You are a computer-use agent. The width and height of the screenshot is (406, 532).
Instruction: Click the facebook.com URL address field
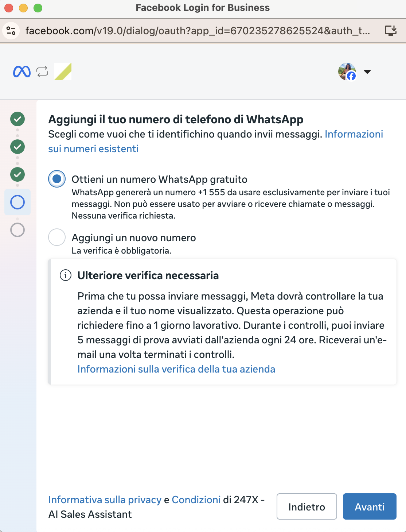[x=198, y=31]
